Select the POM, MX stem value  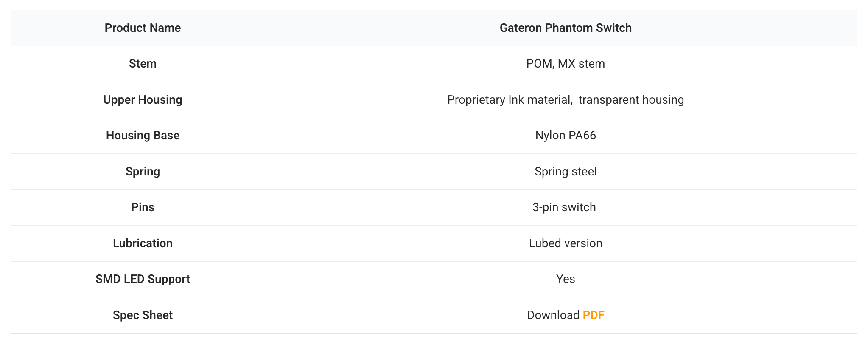pos(565,64)
